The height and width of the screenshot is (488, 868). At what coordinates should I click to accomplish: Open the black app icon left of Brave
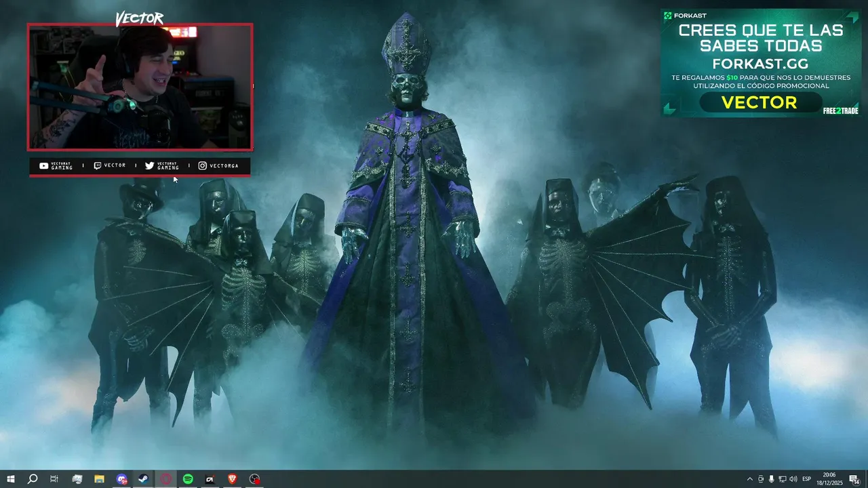[210, 479]
